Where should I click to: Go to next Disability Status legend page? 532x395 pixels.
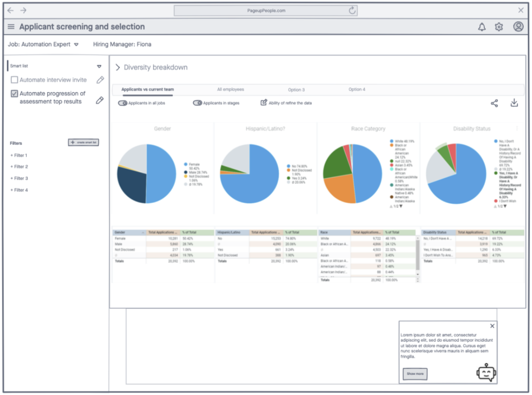(505, 206)
